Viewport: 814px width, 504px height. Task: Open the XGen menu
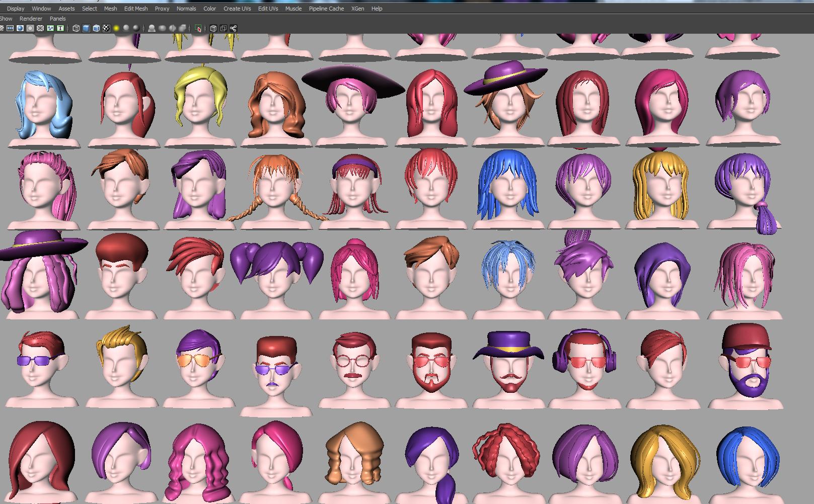tap(357, 9)
